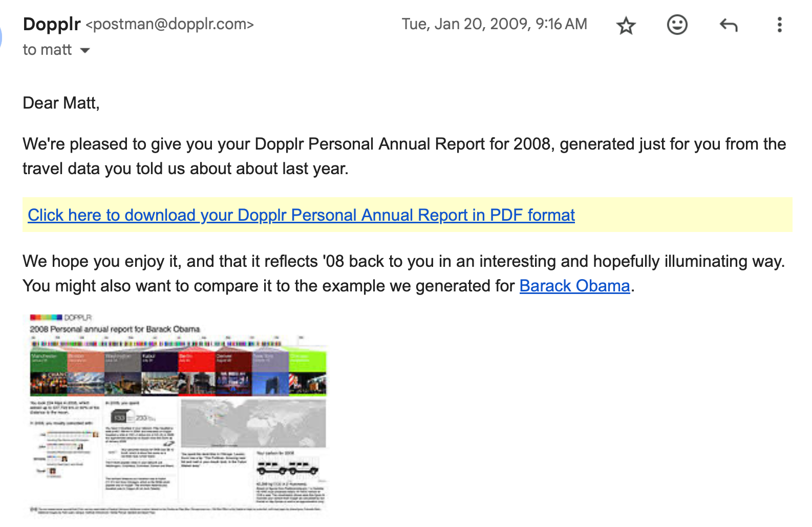Click the 'Dear Matt,' greeting text
The width and height of the screenshot is (812, 527).
tap(61, 103)
